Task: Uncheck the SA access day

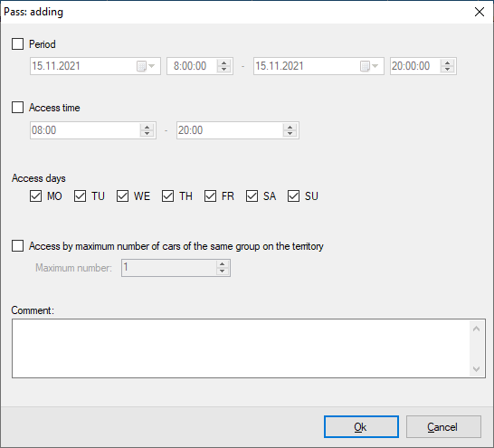Action: tap(252, 196)
